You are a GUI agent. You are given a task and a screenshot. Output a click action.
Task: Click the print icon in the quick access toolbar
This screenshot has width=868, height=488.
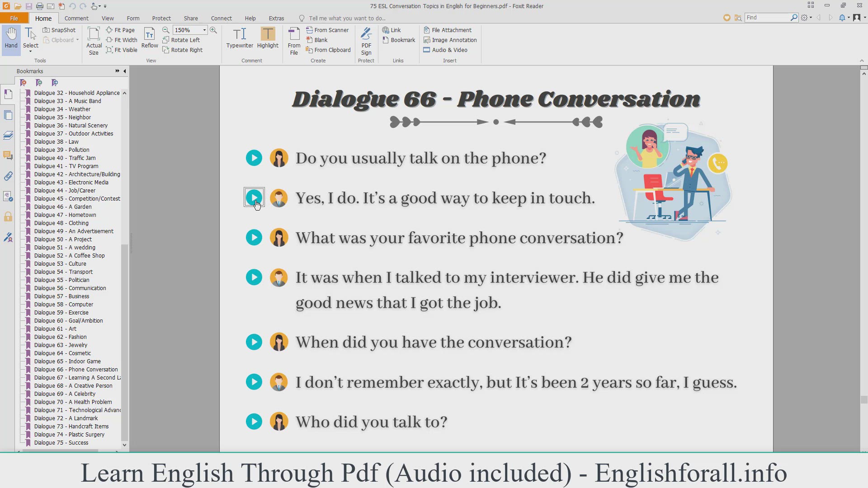point(40,6)
